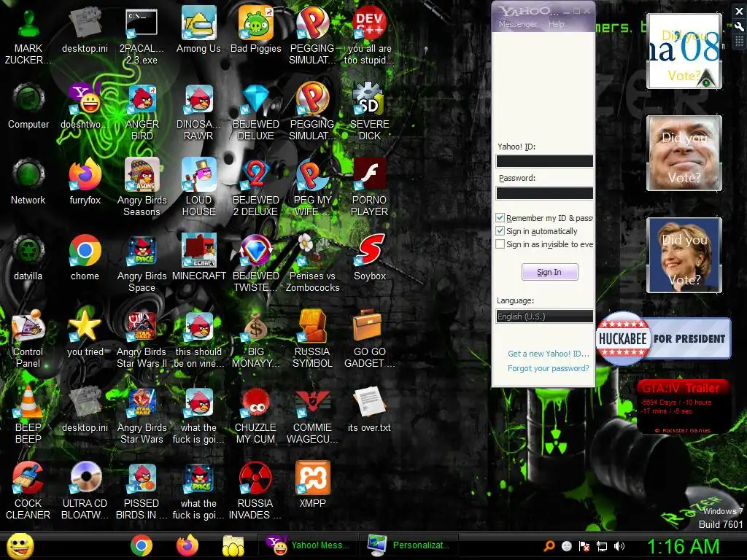Select the LOUD HOUSE desktop icon
Screen dimensions: 747x560
198,187
